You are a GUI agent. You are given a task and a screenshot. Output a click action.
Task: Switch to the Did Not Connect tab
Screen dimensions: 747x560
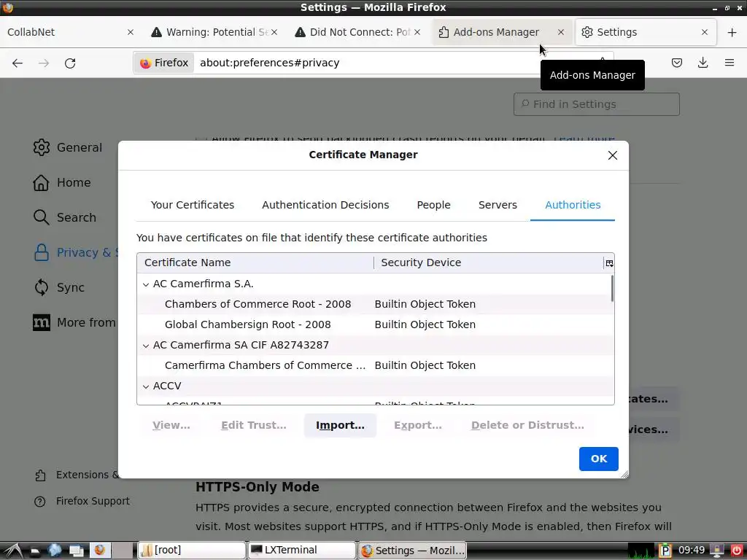357,32
